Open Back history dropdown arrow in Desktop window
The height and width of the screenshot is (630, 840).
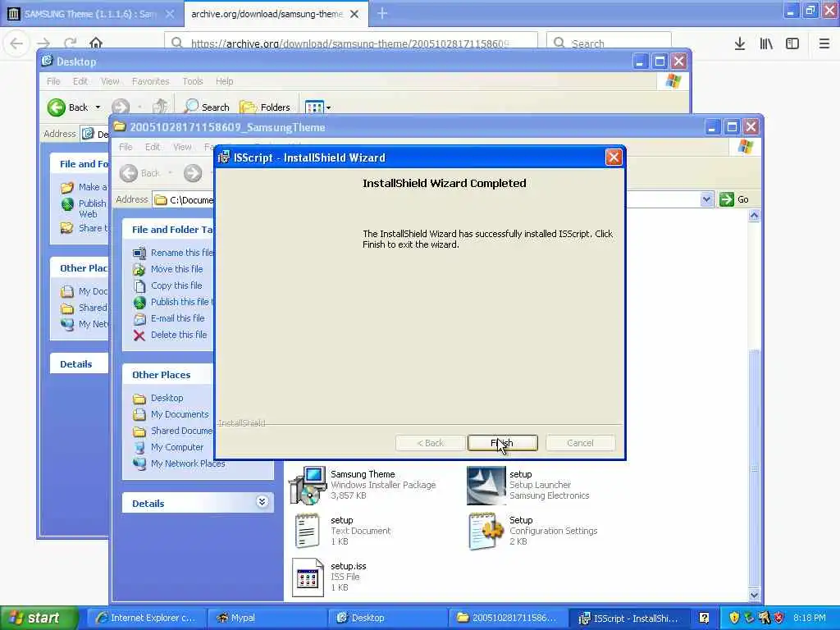click(98, 107)
